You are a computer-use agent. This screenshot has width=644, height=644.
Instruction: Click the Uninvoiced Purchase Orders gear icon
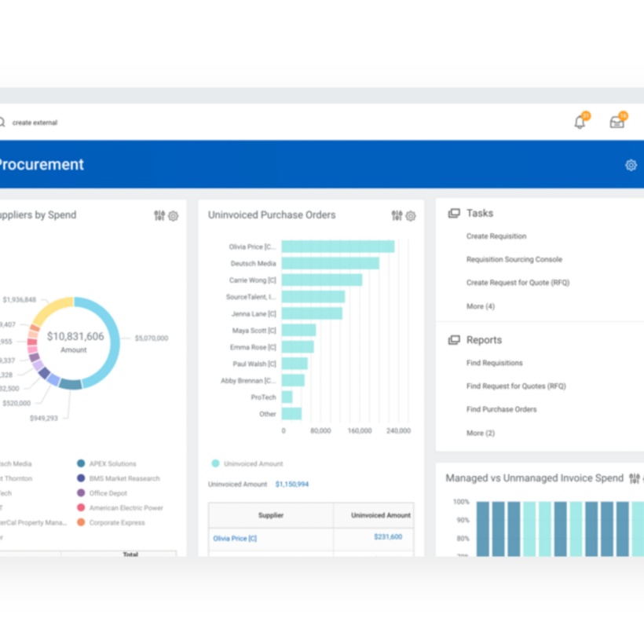(x=411, y=216)
